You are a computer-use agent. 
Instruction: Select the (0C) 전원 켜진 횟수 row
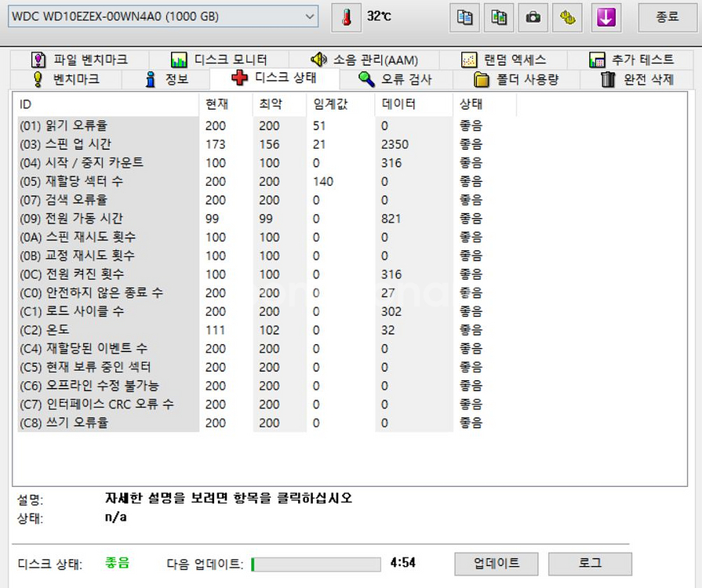tap(267, 274)
